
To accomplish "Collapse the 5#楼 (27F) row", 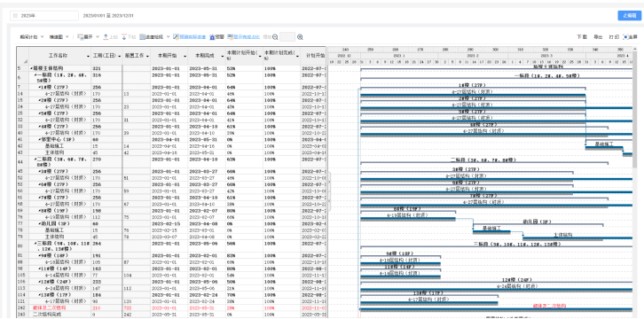I will click(x=39, y=113).
